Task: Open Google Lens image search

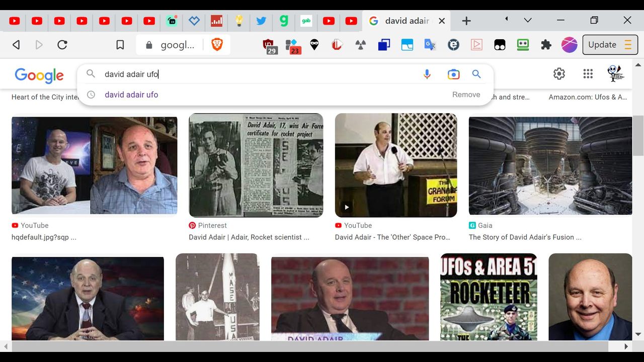Action: pyautogui.click(x=453, y=74)
